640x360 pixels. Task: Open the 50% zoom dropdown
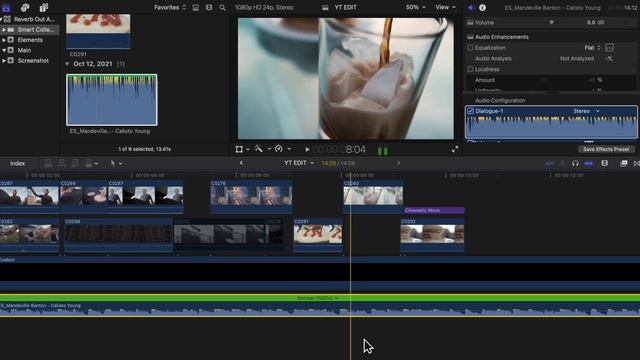[416, 7]
